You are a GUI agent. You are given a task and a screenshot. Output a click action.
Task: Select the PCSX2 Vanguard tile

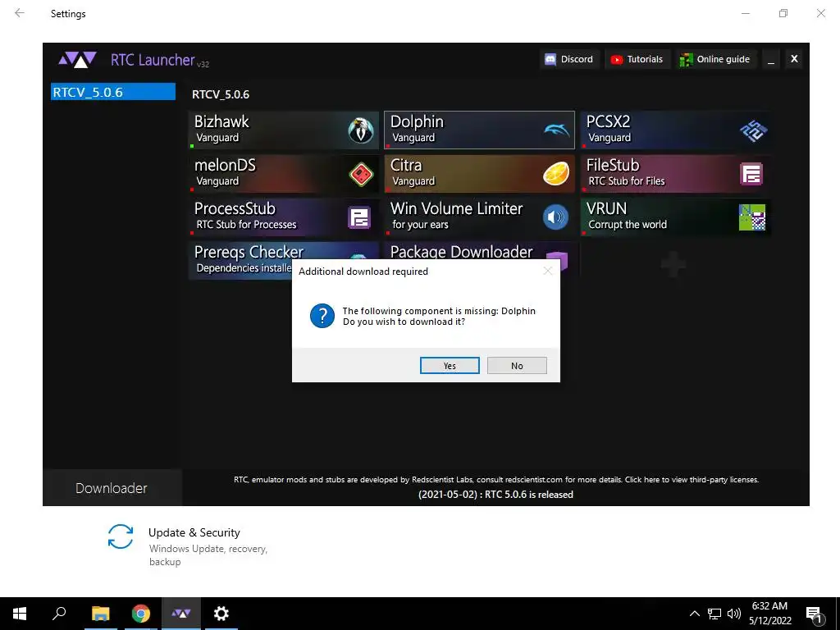(676, 130)
